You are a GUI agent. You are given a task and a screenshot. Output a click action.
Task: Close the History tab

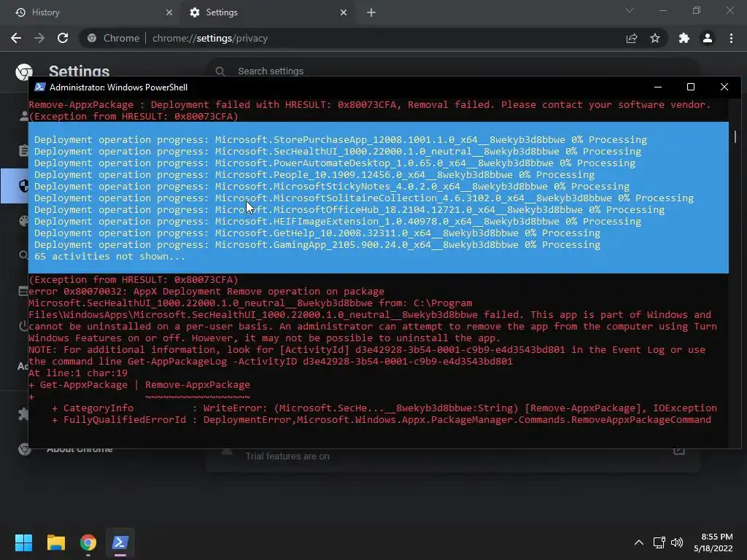click(169, 12)
